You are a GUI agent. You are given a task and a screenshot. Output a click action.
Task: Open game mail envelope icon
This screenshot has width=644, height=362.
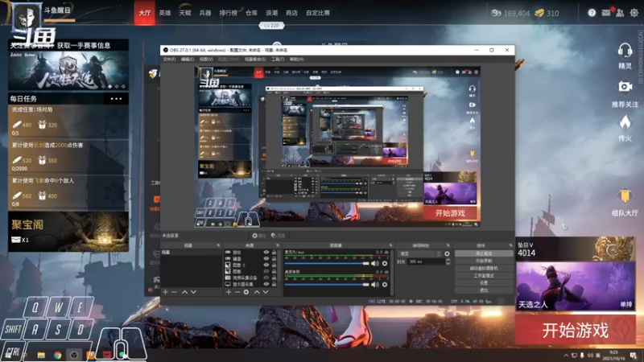pos(606,13)
